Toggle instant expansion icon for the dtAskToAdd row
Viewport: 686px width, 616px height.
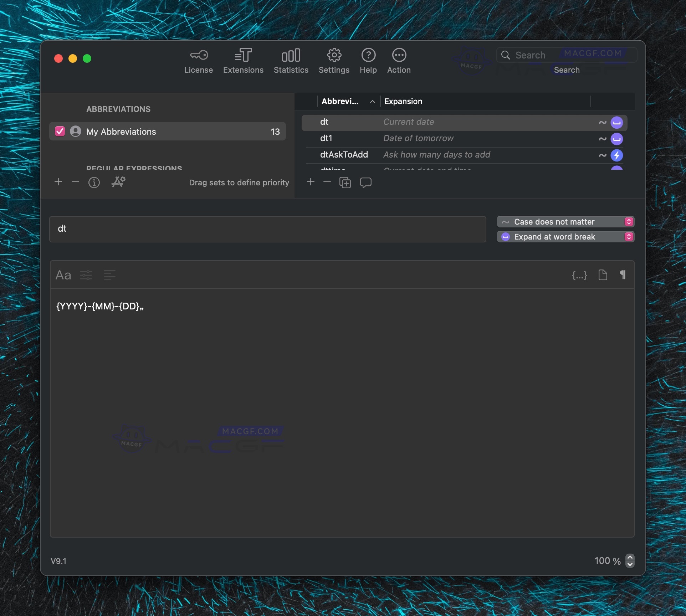click(616, 155)
